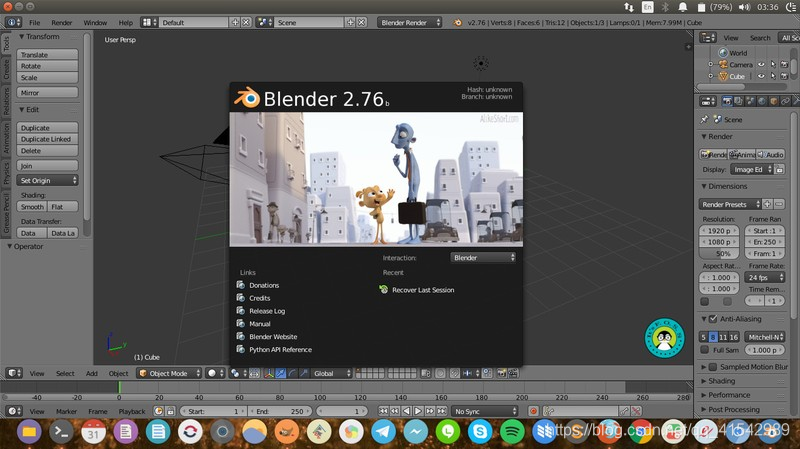
Task: Select 16 anti-aliasing samples
Action: pyautogui.click(x=734, y=337)
